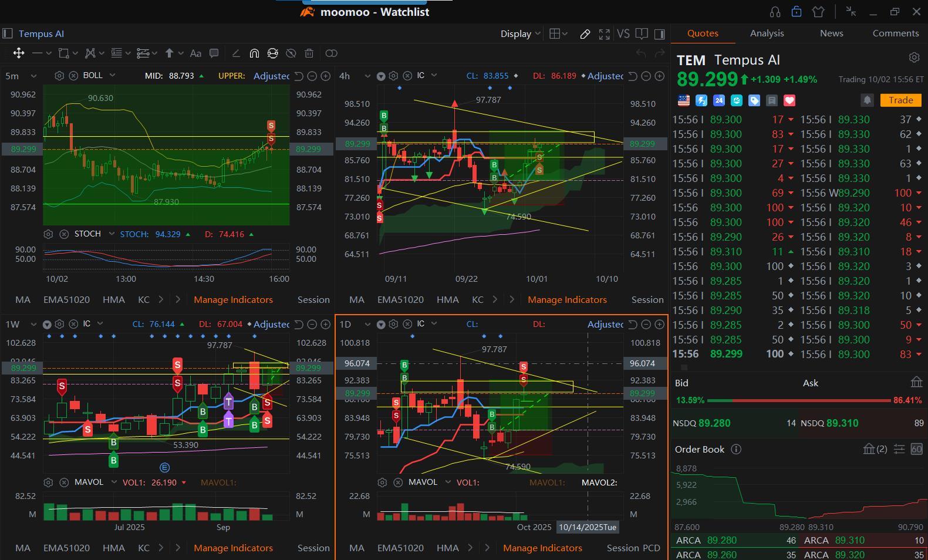This screenshot has height=560, width=928.
Task: Expand the Display dropdown menu
Action: pyautogui.click(x=520, y=34)
